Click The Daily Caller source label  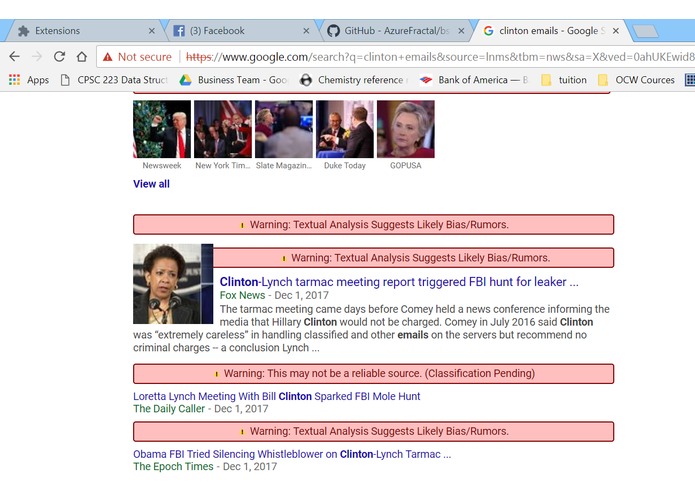click(169, 408)
